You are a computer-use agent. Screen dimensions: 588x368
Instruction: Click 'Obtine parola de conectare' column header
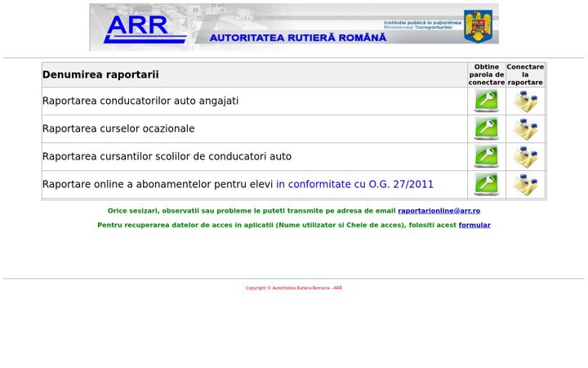pos(487,74)
